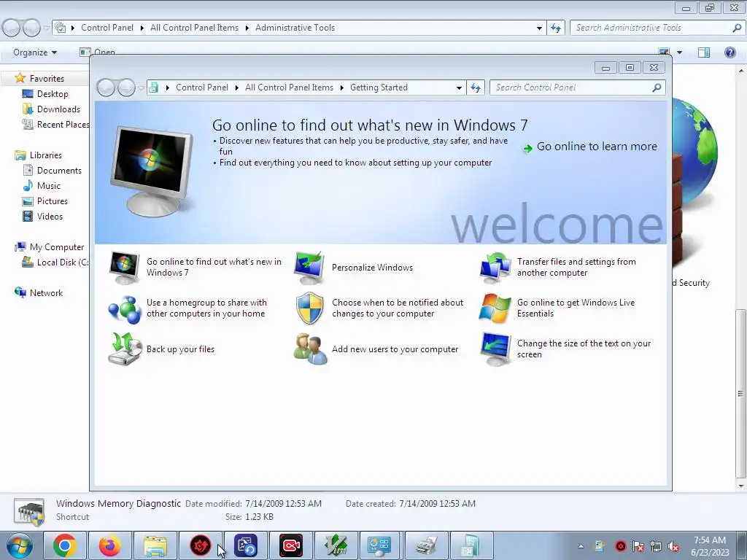
Task: Open the Back up your files icon
Action: pos(125,349)
